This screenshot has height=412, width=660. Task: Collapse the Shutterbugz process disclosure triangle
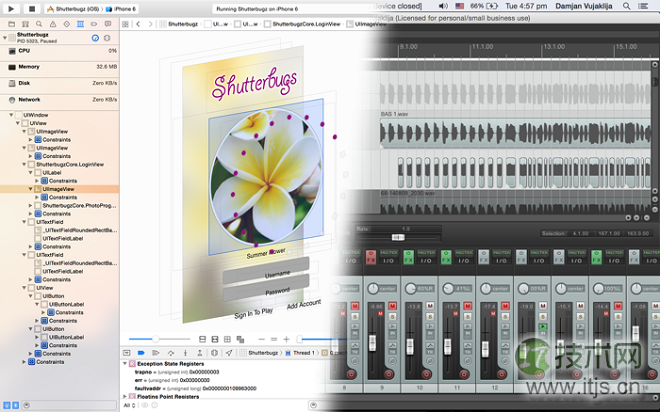5,38
